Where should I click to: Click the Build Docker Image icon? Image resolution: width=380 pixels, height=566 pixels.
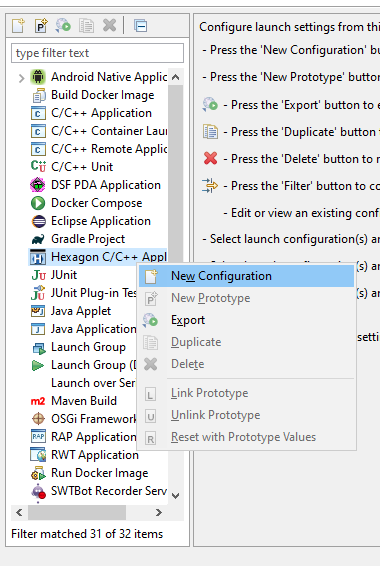(x=38, y=95)
